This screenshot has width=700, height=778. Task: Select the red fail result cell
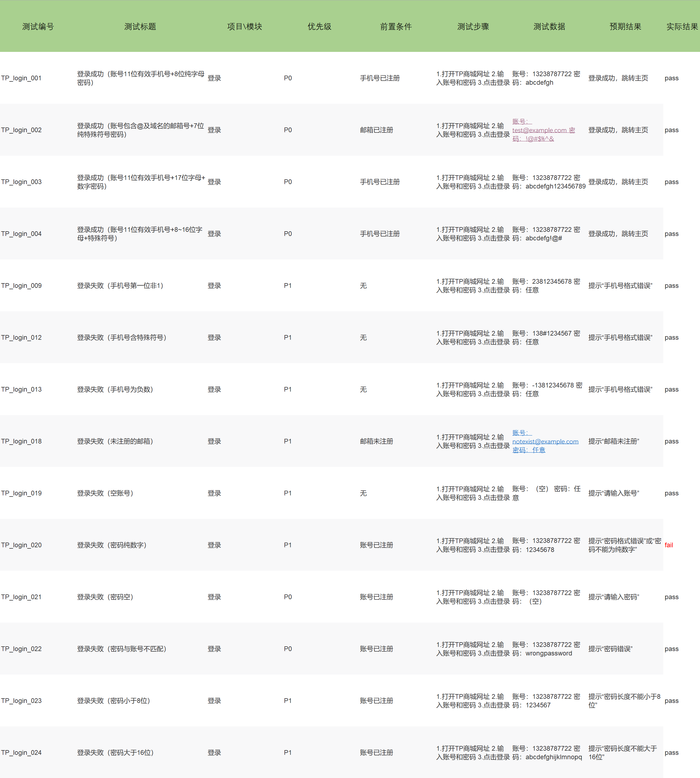click(669, 545)
